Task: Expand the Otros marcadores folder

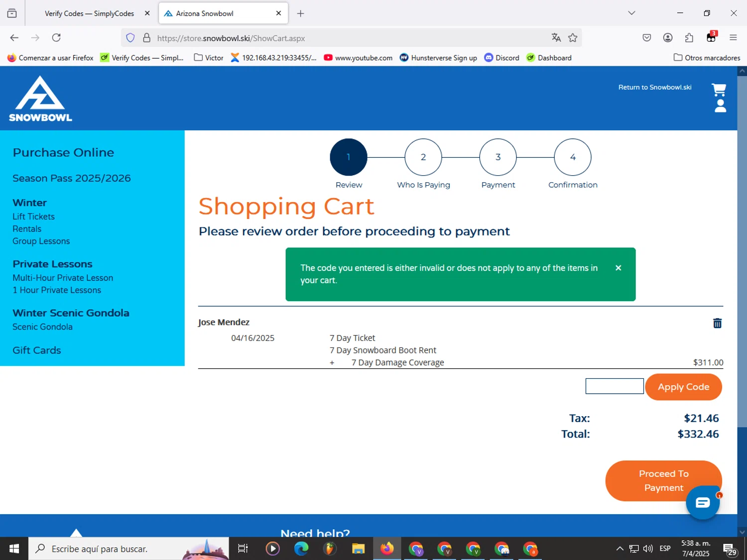Action: tap(707, 58)
